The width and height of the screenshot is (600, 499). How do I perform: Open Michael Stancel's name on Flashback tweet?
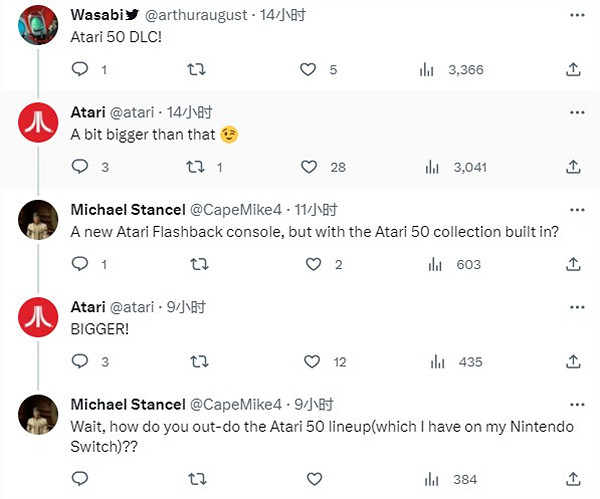coord(128,210)
